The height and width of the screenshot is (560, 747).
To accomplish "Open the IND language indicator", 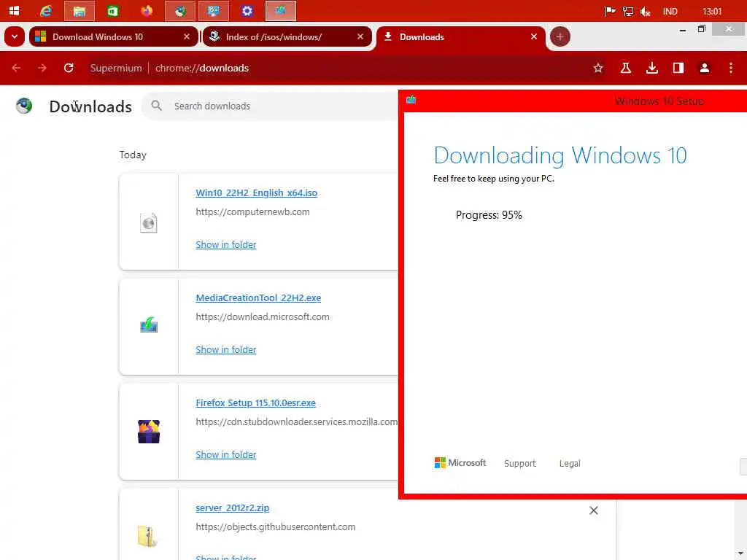I will 670,12.
